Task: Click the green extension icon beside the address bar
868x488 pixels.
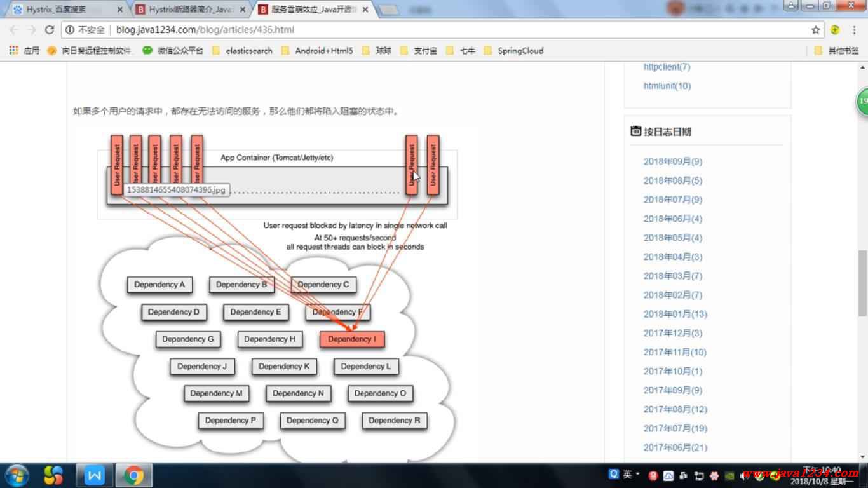Action: [x=835, y=30]
